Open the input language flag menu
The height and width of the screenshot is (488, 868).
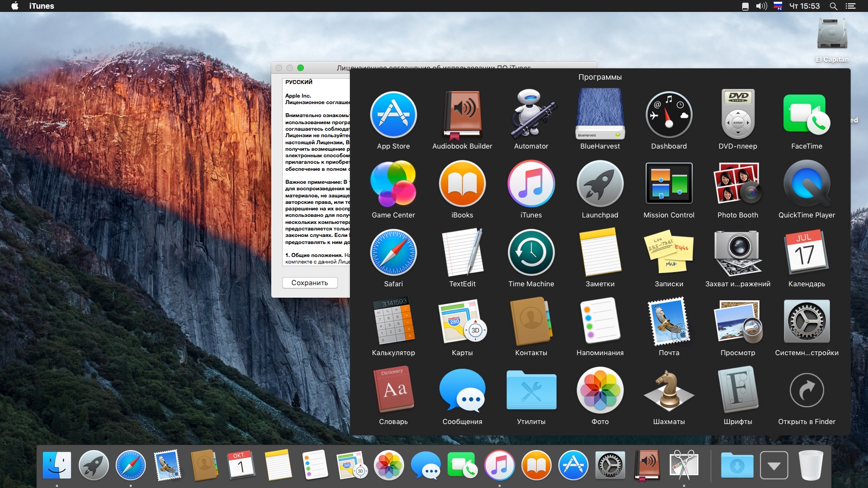[x=778, y=6]
